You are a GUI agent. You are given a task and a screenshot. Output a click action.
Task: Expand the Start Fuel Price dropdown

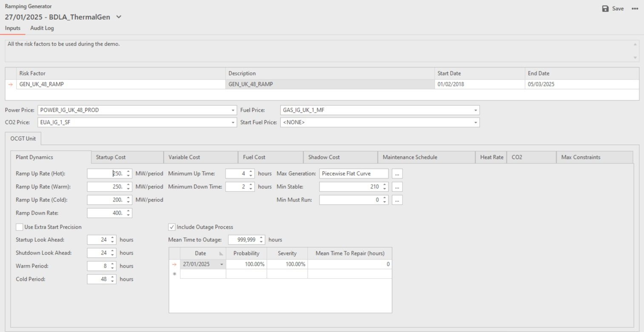click(x=476, y=122)
